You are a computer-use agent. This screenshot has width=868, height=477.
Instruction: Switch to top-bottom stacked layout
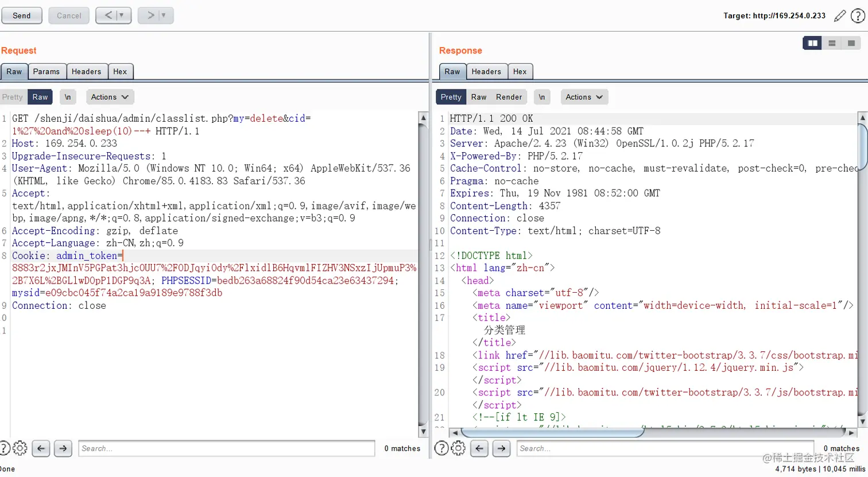point(832,43)
